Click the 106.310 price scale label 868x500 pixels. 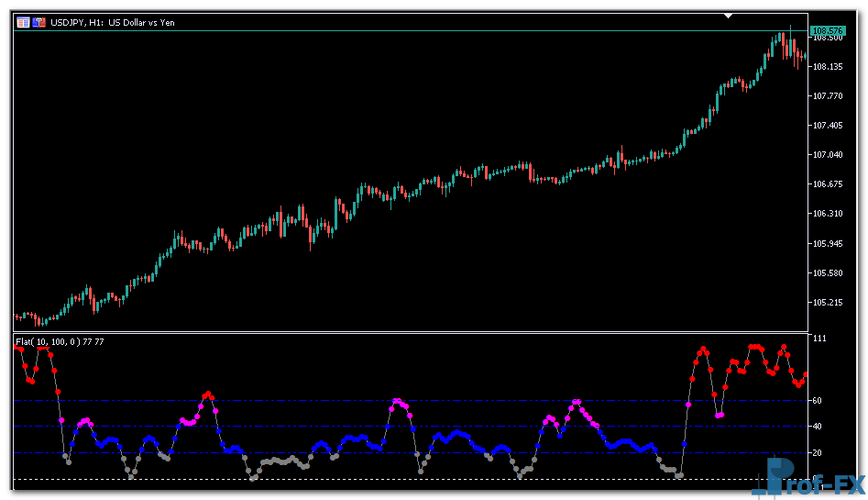[x=827, y=214]
